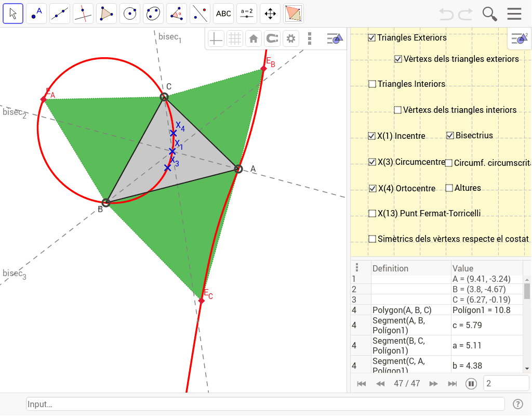The image size is (532, 416).
Task: Open the search magnifier
Action: click(x=489, y=14)
